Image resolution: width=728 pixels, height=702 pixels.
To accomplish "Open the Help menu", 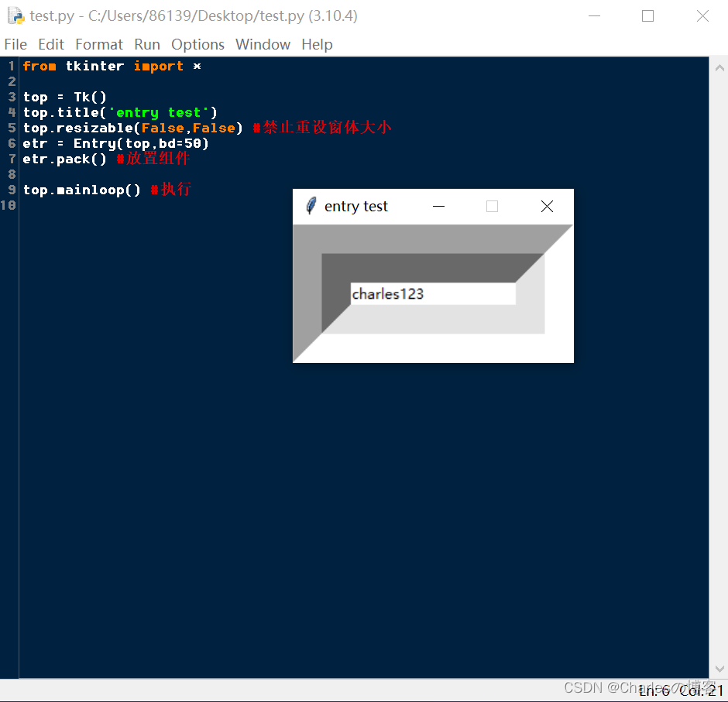I will coord(317,44).
